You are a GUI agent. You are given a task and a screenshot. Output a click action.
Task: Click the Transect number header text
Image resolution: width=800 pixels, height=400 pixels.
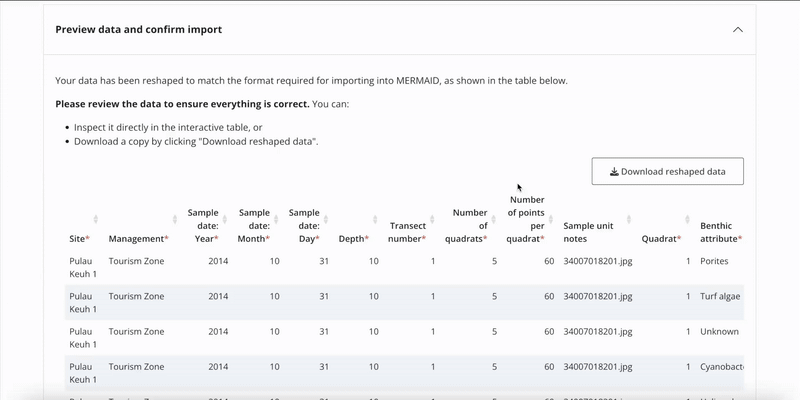tap(407, 232)
